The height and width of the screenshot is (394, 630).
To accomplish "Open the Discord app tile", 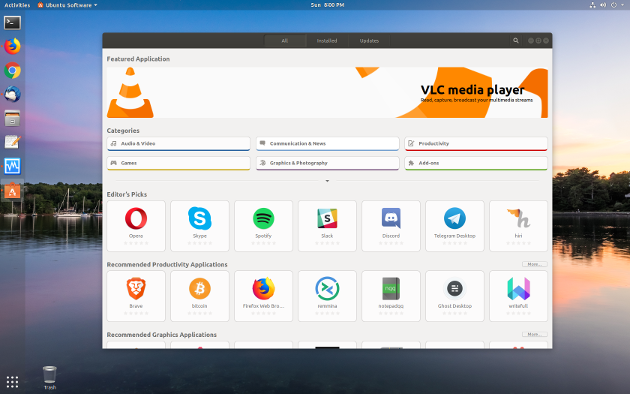I will point(391,226).
